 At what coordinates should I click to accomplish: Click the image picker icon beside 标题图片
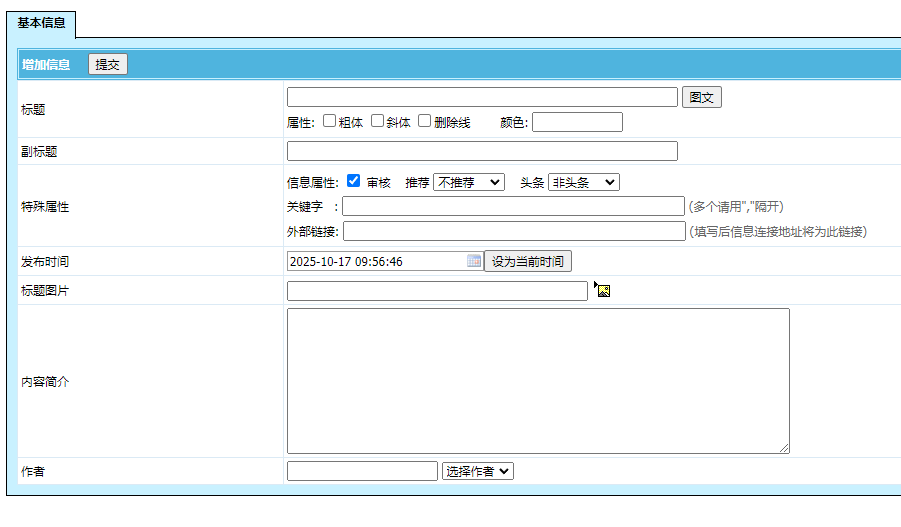pyautogui.click(x=602, y=291)
